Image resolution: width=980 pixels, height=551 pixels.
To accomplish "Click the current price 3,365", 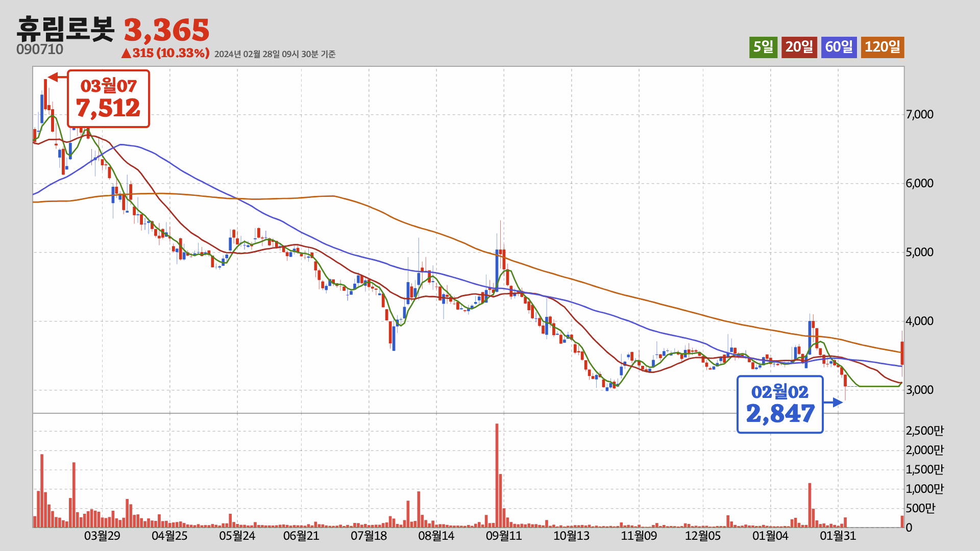I will pos(167,30).
